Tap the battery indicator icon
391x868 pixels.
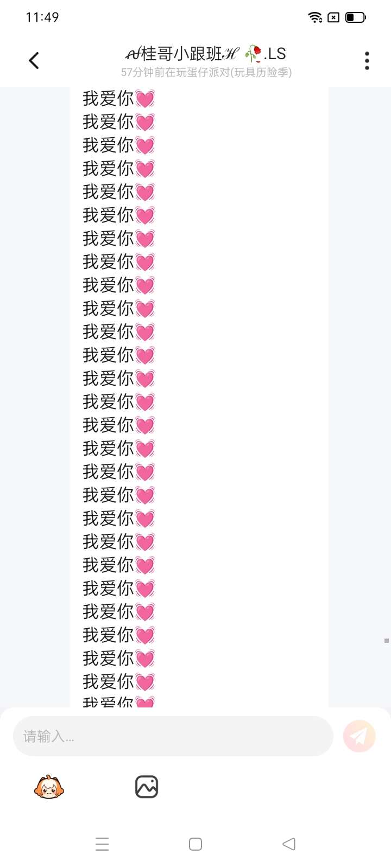pyautogui.click(x=356, y=17)
